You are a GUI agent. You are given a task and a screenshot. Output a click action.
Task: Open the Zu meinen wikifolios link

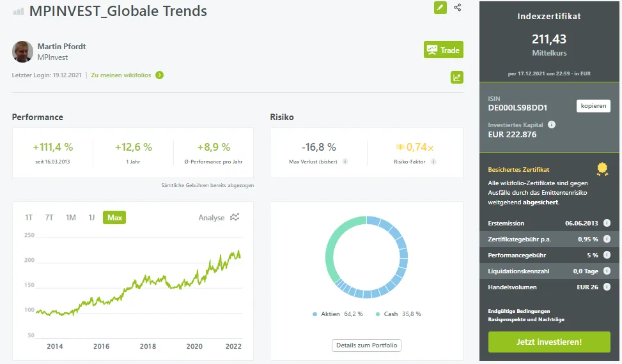[121, 75]
